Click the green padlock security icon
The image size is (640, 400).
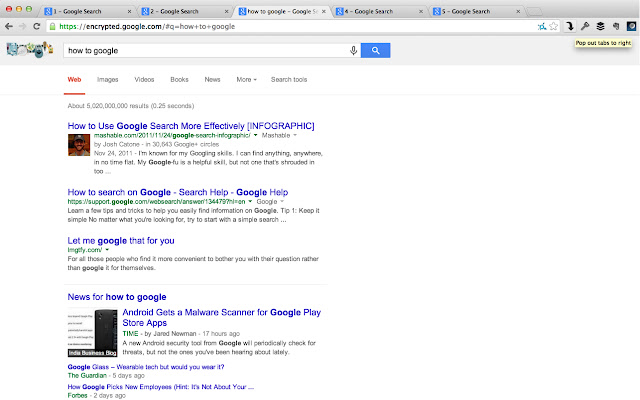(52, 27)
